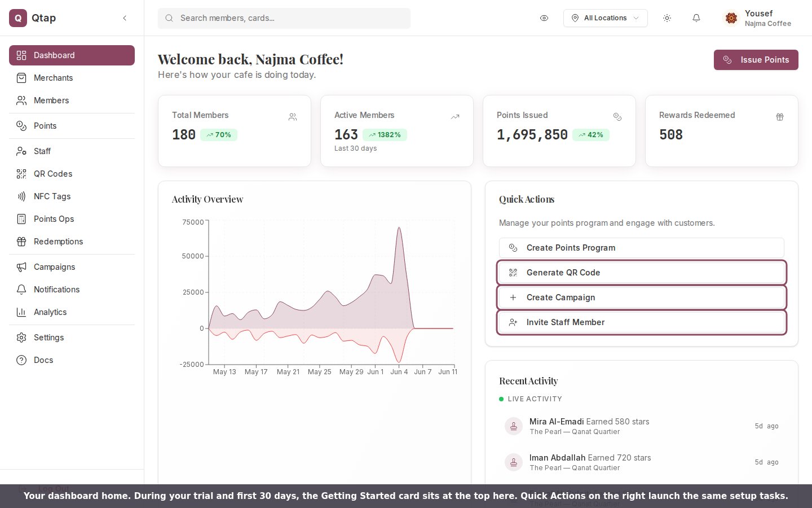The width and height of the screenshot is (812, 508).
Task: Click the Redemptions gift icon in sidebar
Action: 21,242
